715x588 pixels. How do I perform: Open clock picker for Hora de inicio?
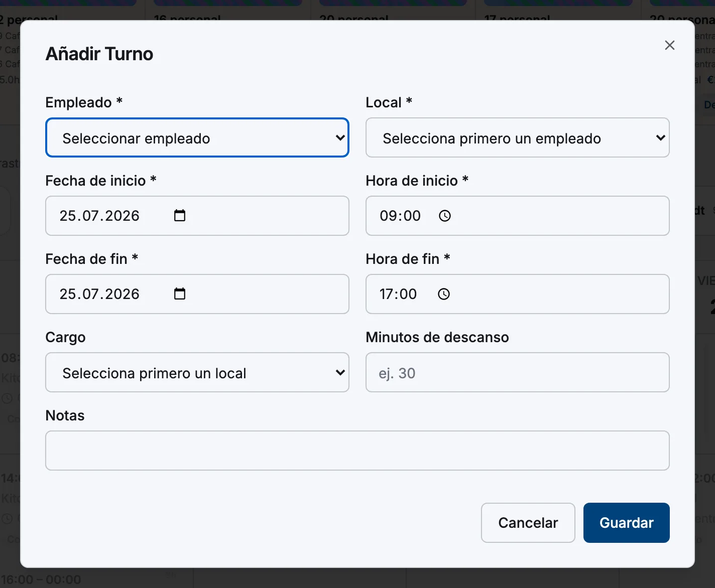445,216
